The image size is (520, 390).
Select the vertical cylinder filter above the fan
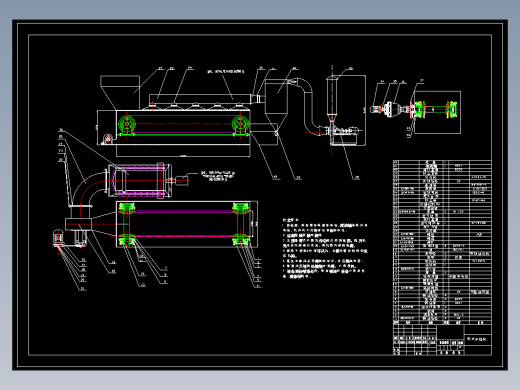pyautogui.click(x=332, y=97)
